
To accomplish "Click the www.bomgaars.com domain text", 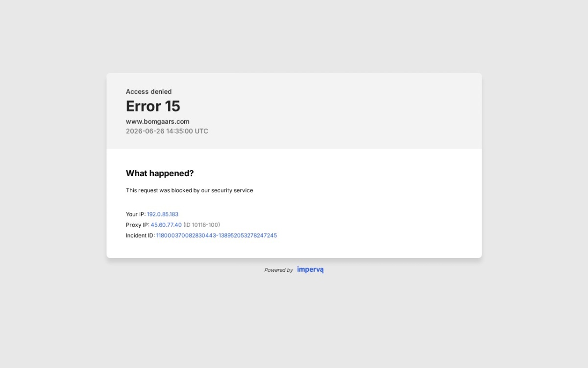I will (157, 122).
